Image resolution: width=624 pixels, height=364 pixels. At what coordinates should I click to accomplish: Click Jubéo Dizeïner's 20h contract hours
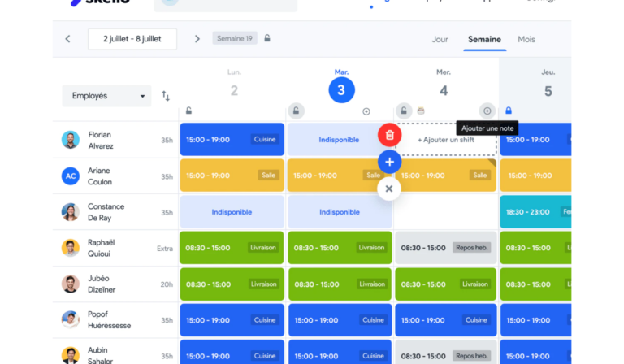[167, 284]
